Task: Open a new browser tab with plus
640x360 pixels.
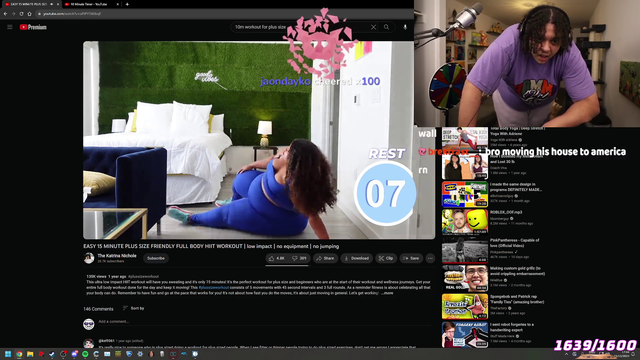Action: click(x=127, y=4)
